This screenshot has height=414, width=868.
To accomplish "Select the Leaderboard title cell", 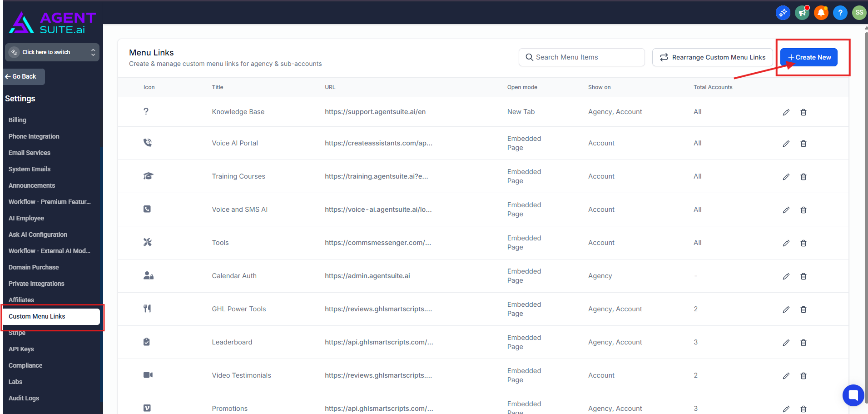I will [x=232, y=342].
